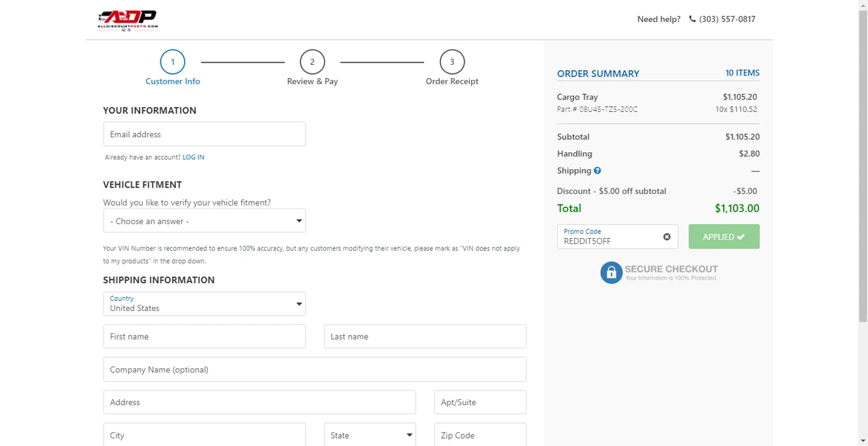The width and height of the screenshot is (868, 446).
Task: Click the page vertical scrollbar thumb
Action: (x=863, y=165)
